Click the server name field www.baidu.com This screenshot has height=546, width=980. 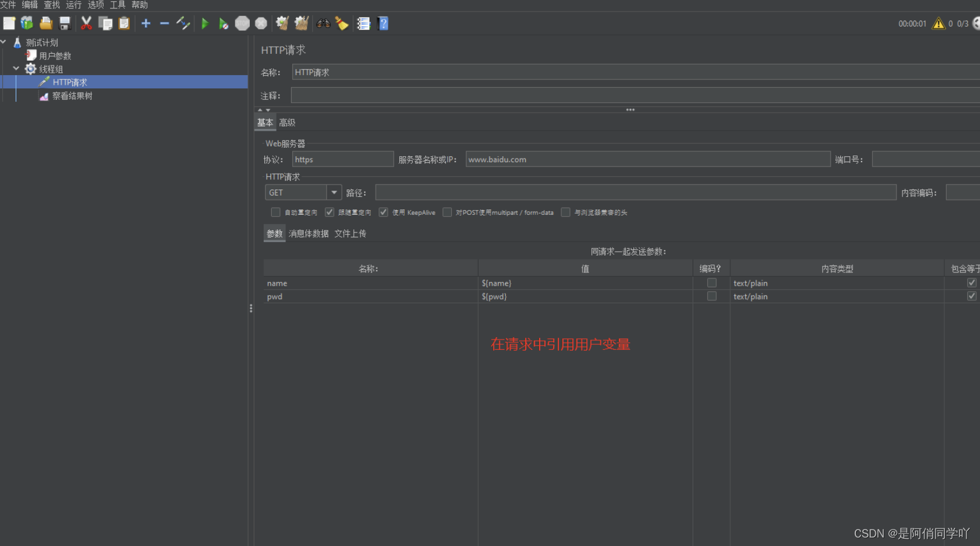point(648,159)
